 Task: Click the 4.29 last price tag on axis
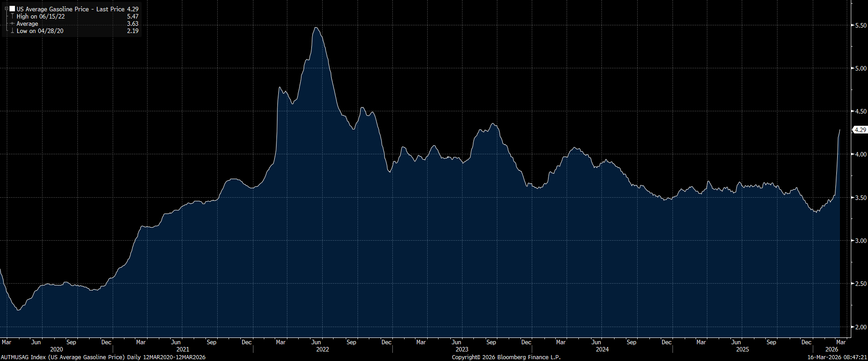coord(859,130)
